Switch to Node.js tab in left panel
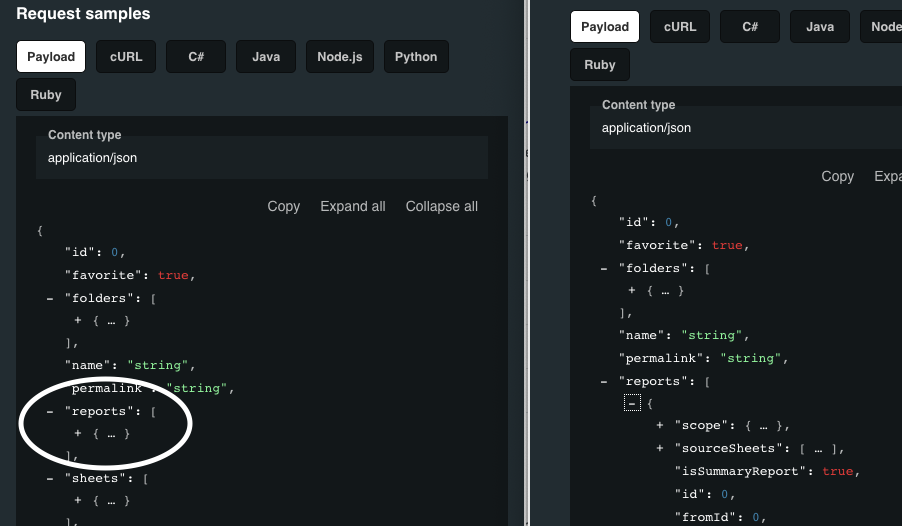The width and height of the screenshot is (902, 526). [x=340, y=57]
